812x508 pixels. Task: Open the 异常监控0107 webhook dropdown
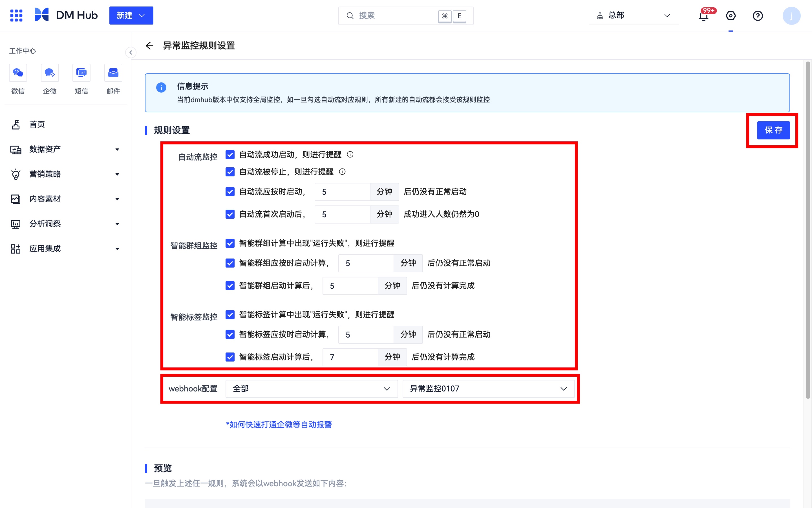point(489,389)
